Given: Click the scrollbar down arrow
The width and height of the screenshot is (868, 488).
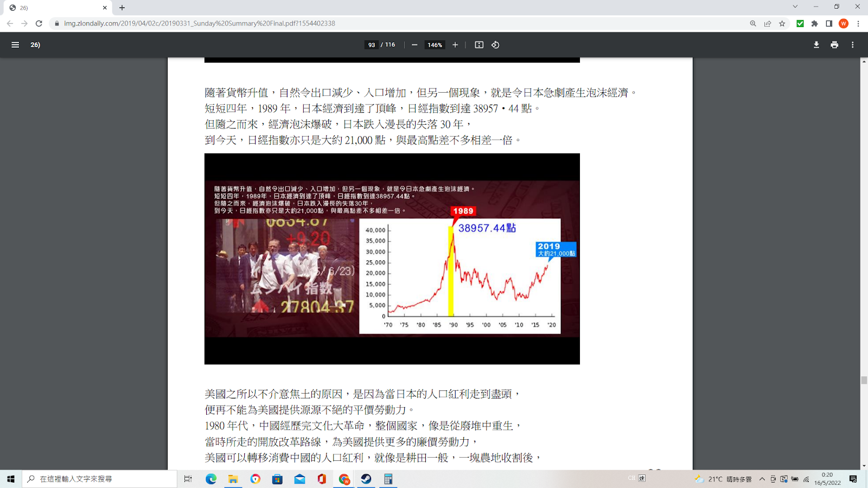Looking at the screenshot, I should tap(864, 466).
